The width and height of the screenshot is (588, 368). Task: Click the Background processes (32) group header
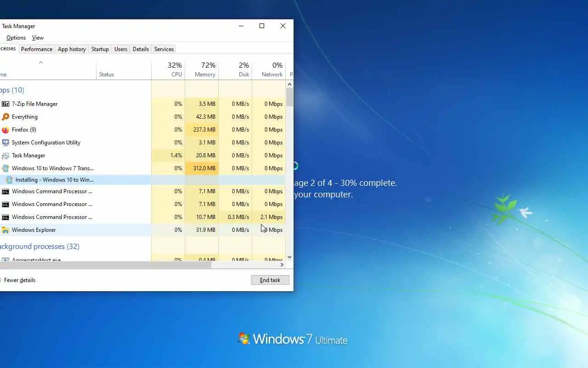click(x=40, y=247)
